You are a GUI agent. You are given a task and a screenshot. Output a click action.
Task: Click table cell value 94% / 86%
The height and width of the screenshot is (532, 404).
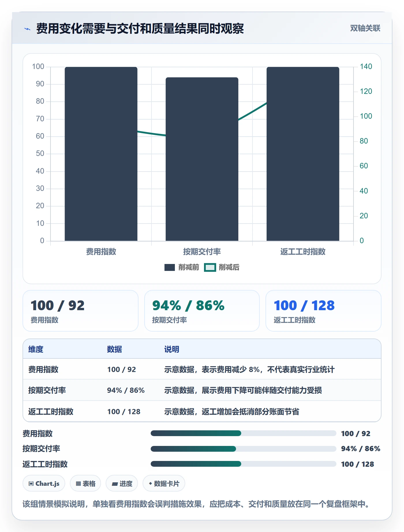(126, 390)
